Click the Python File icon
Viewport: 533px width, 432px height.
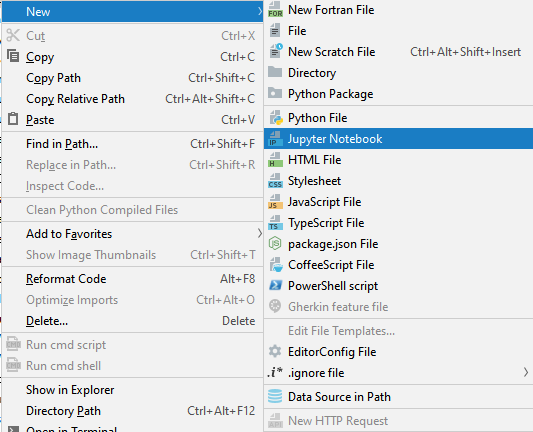click(x=276, y=118)
